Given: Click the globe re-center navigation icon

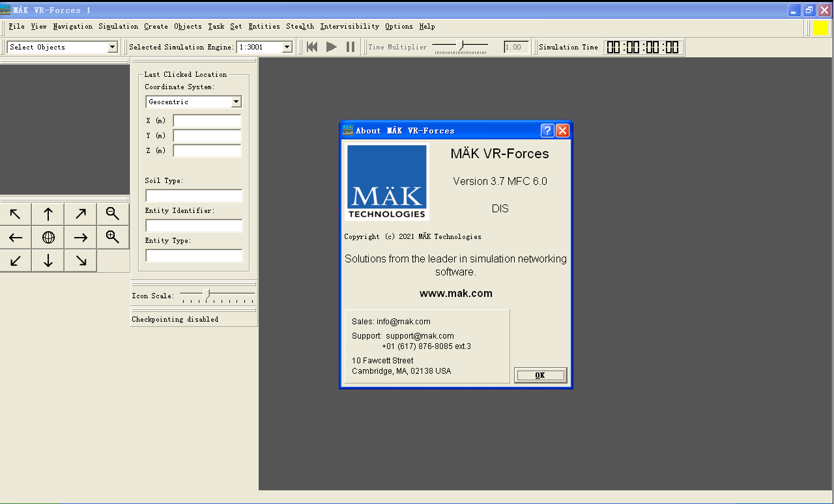Looking at the screenshot, I should [x=48, y=237].
